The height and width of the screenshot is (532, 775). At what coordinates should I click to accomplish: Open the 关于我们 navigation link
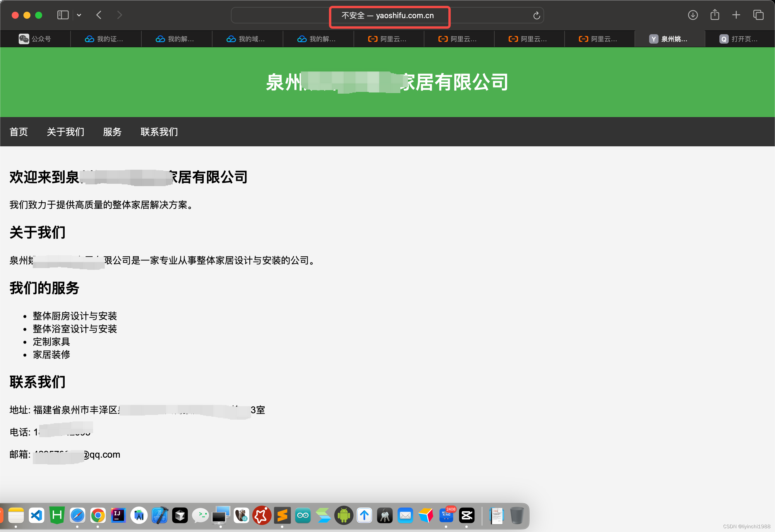65,132
